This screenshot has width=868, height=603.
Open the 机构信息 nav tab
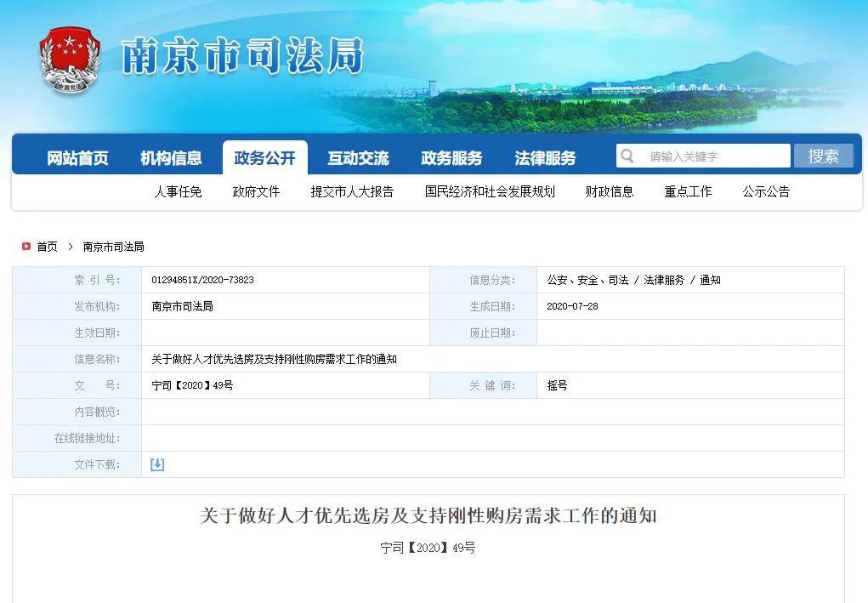(171, 158)
